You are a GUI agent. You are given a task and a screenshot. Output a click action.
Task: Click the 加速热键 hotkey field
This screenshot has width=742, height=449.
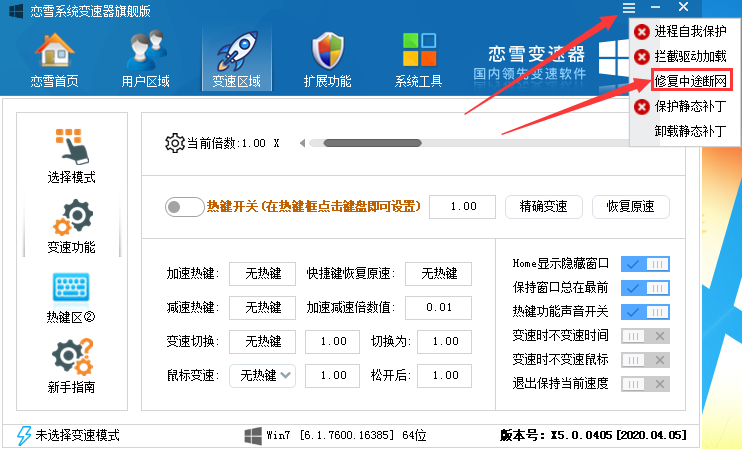point(263,273)
